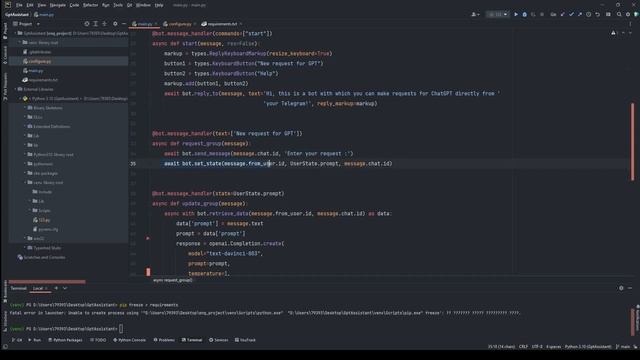Toggle the Project side tool window stripe

pyautogui.click(x=4, y=31)
